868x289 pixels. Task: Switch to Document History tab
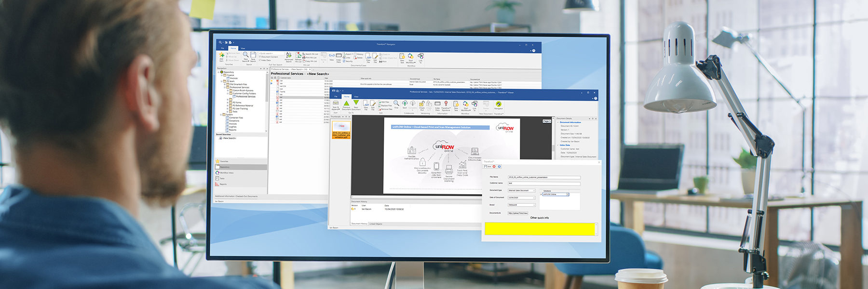(359, 224)
